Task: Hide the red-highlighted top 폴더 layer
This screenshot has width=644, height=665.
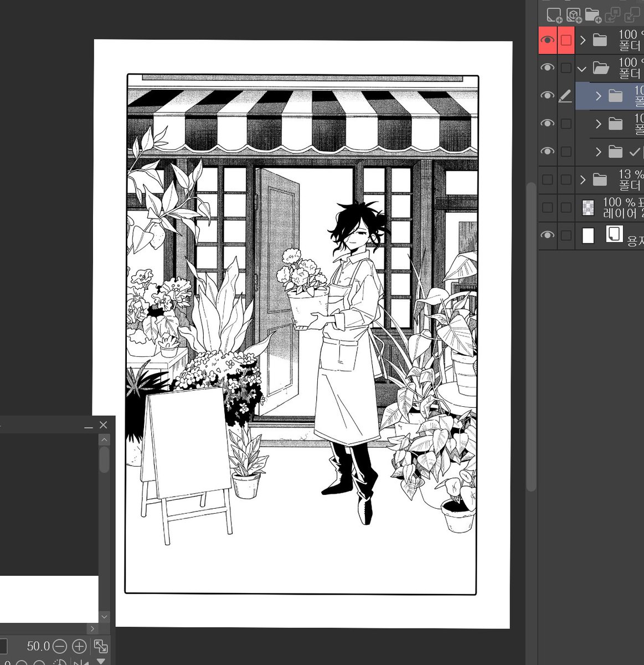Action: point(547,39)
